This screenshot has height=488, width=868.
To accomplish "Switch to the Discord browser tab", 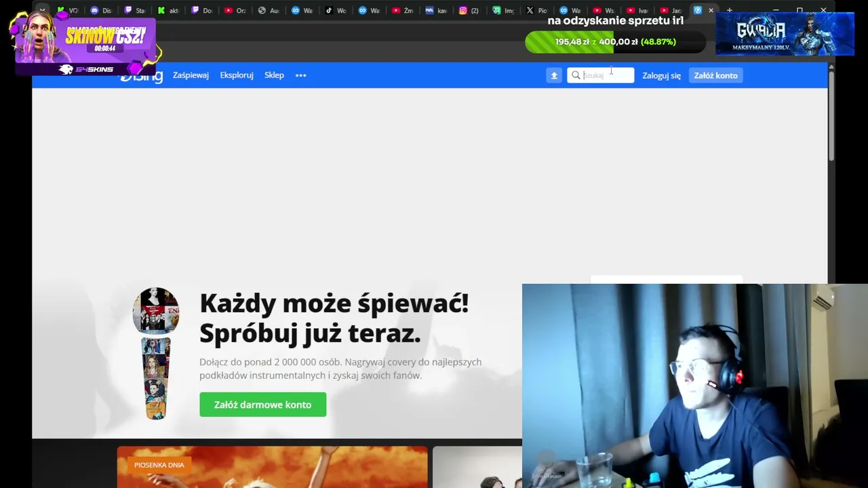I will point(101,10).
